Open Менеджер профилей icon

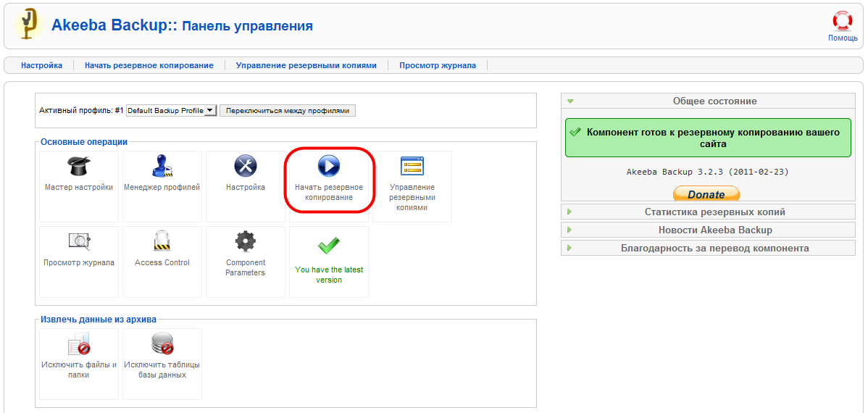(x=162, y=165)
